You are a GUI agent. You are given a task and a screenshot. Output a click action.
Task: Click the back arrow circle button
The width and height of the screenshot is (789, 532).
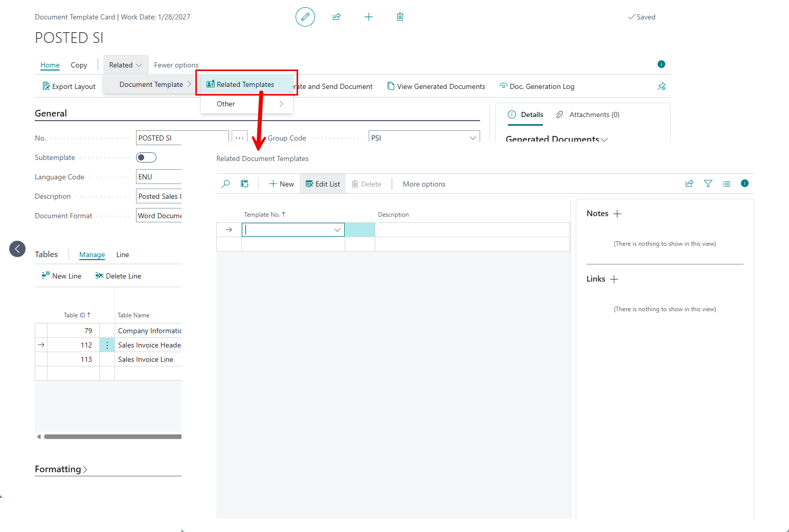point(17,249)
